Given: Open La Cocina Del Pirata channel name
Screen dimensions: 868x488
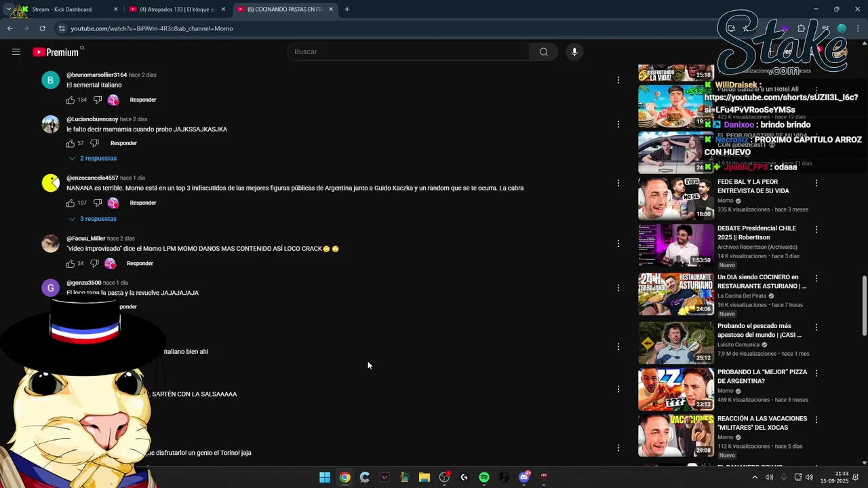Looking at the screenshot, I should 742,296.
